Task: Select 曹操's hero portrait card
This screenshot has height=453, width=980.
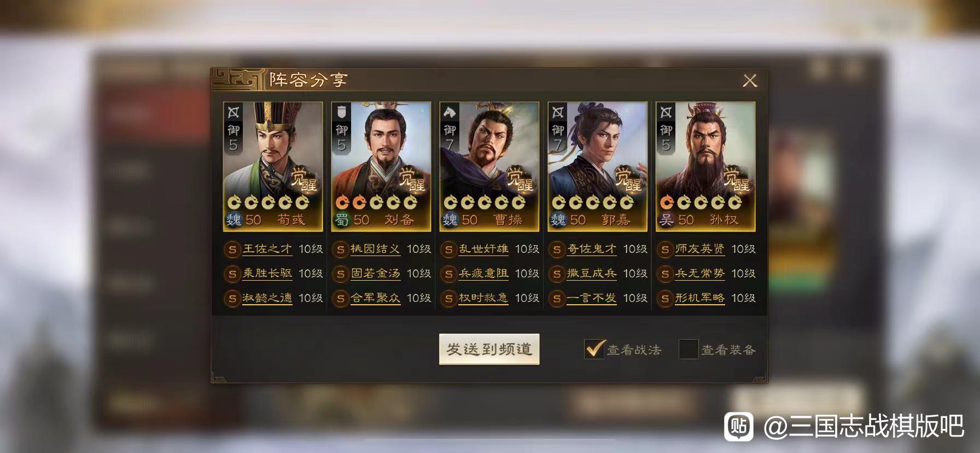Action: pos(489,166)
